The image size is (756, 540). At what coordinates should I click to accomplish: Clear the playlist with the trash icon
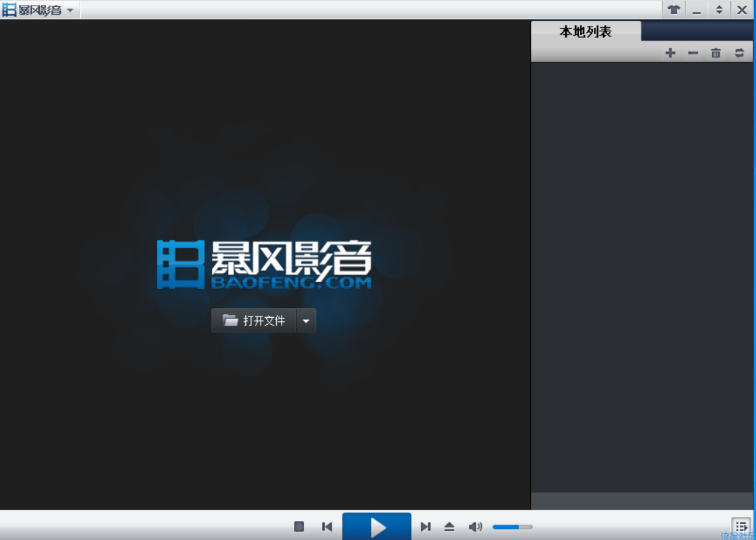(716, 53)
